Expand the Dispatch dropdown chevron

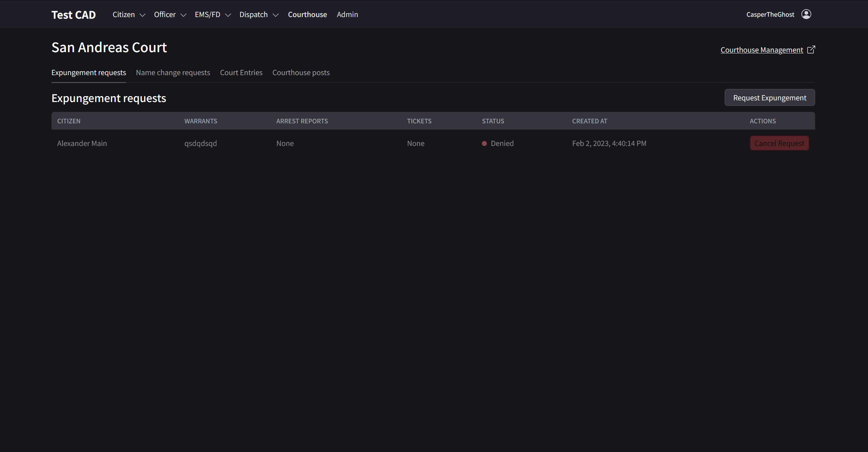275,15
